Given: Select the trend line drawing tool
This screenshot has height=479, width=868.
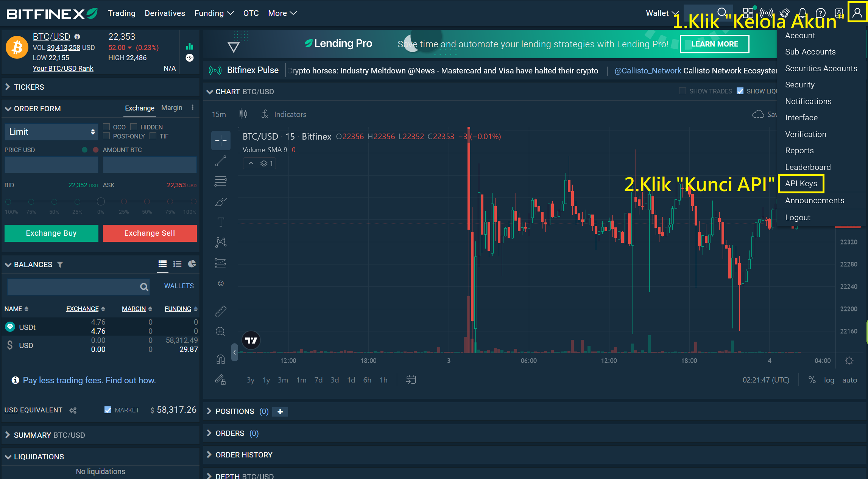Looking at the screenshot, I should [221, 161].
